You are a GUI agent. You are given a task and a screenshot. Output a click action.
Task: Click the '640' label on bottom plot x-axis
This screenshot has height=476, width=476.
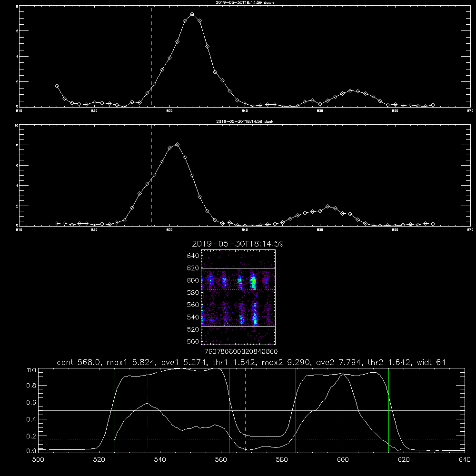[465, 460]
